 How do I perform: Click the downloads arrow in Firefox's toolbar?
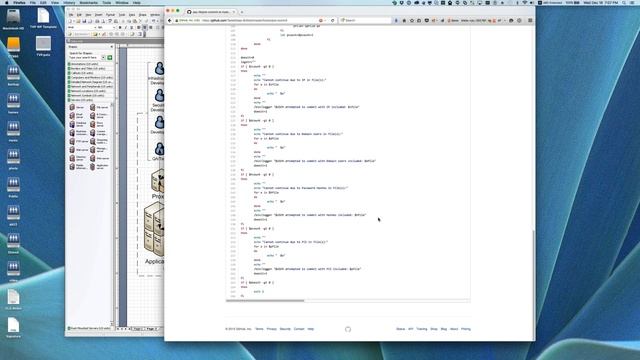[396, 20]
